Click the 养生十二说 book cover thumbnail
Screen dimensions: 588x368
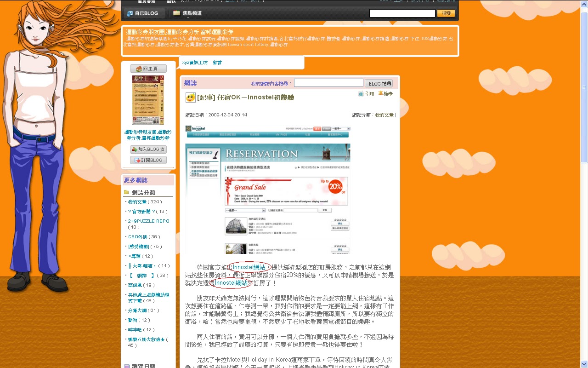click(147, 99)
